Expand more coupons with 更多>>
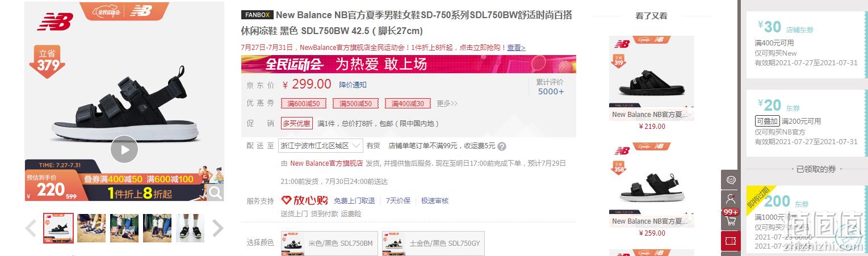 coord(447,103)
